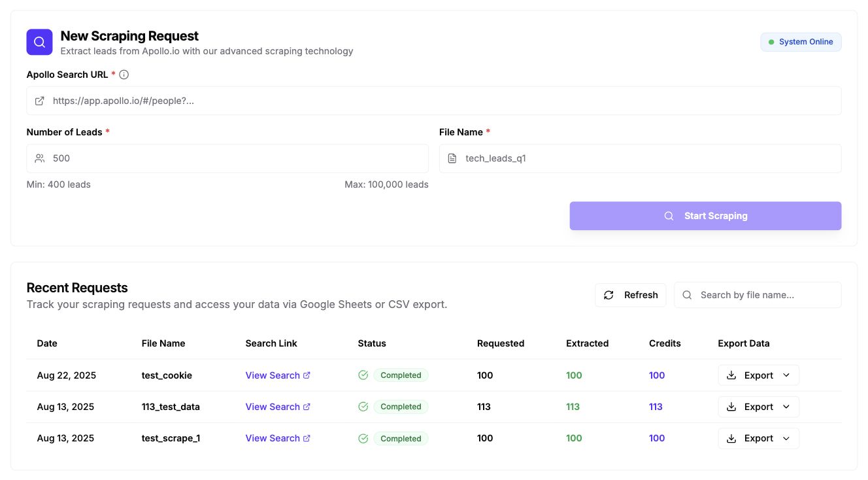Click the Max: 100,000 leads hint

point(387,184)
